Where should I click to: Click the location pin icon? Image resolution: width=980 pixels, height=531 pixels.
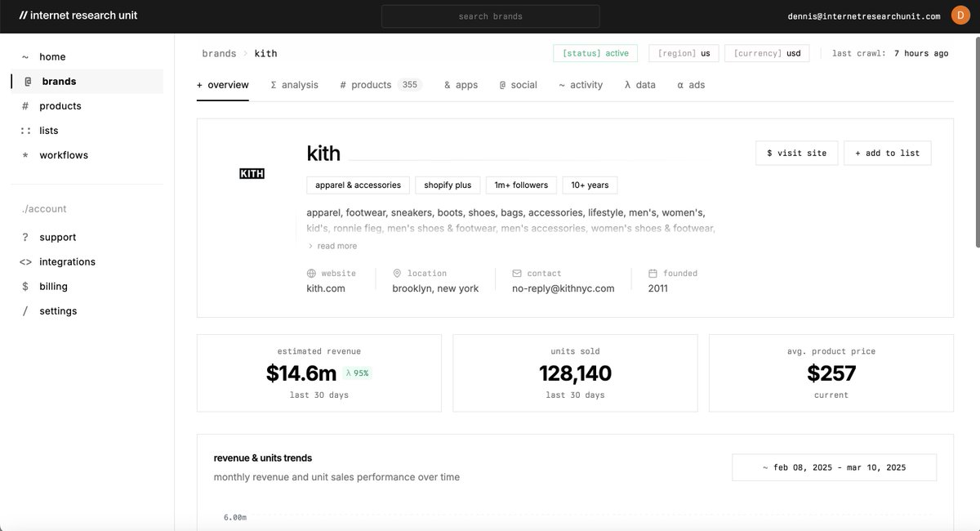tap(397, 274)
